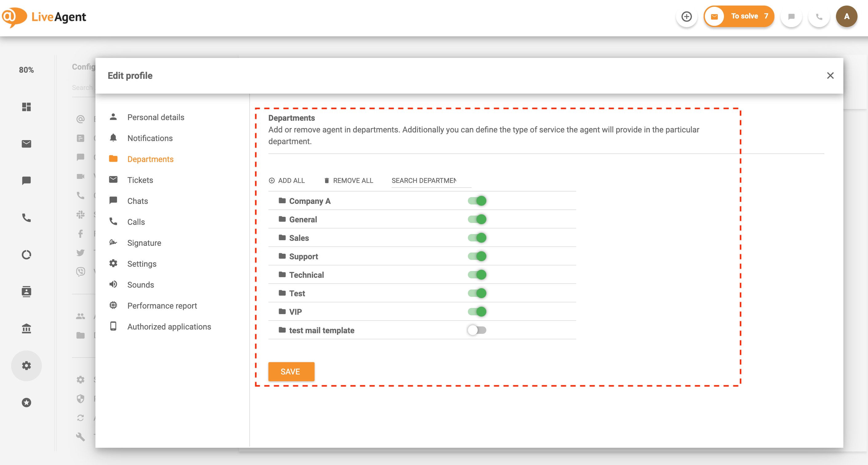868x465 pixels.
Task: Open the Contacts address book icon
Action: tap(26, 292)
